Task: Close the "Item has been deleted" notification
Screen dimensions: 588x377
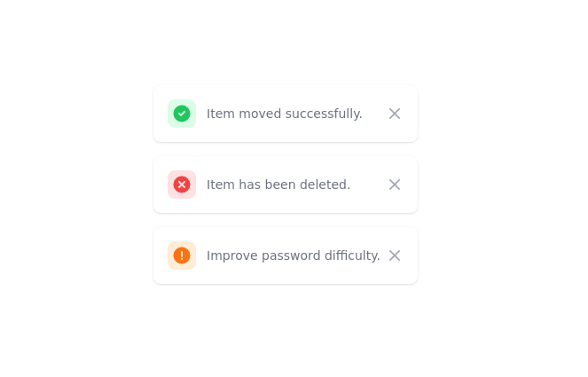Action: 395,185
